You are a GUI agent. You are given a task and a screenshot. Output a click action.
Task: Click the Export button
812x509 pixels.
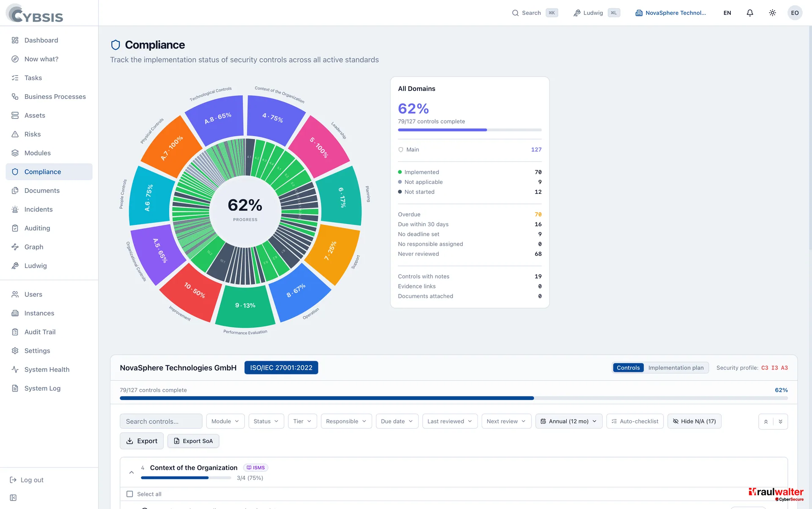point(142,441)
